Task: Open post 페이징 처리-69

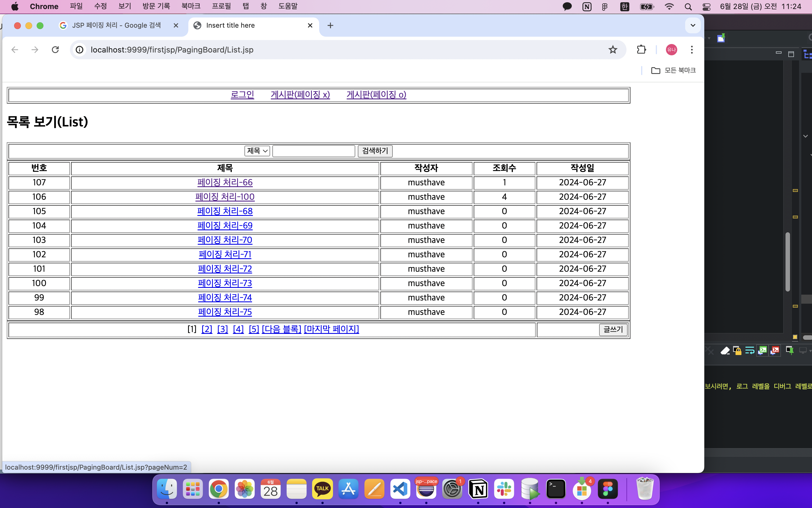Action: [225, 226]
